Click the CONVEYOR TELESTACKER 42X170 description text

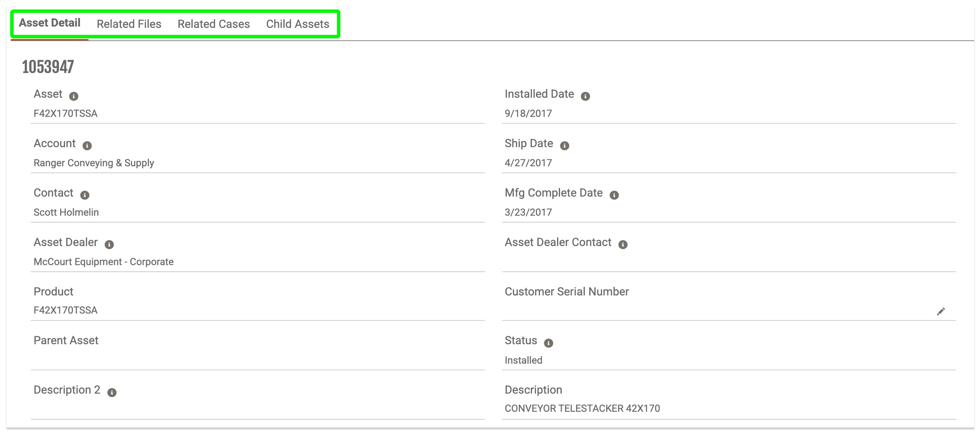tap(582, 409)
